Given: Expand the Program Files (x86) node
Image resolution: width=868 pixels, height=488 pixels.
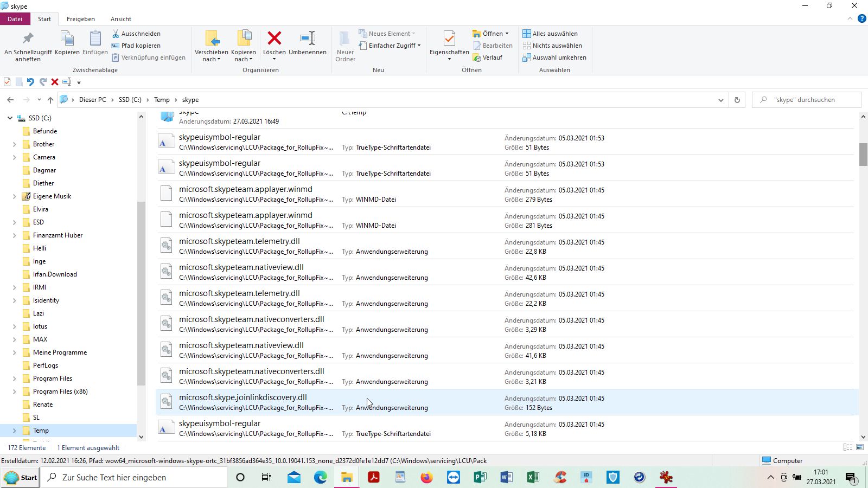Looking at the screenshot, I should pos(14,391).
